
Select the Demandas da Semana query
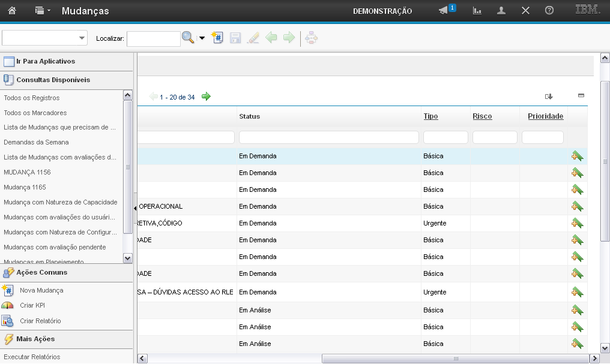[36, 142]
